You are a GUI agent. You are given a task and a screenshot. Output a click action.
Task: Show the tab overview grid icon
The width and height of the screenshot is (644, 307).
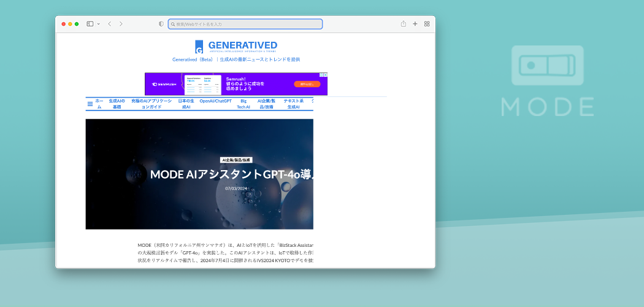[427, 24]
